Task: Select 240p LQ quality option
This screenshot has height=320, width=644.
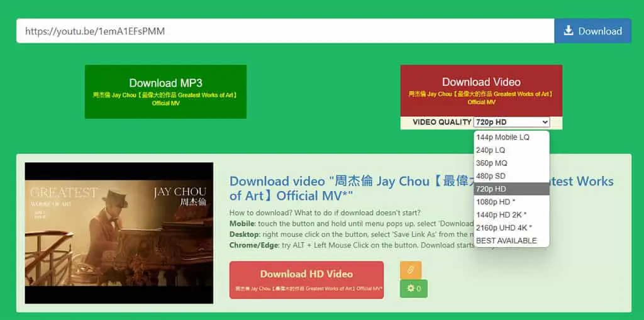Action: pos(511,150)
